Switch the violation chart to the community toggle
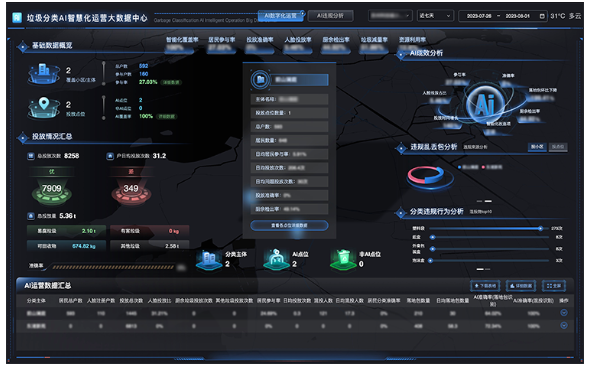This screenshot has width=590, height=369. [537, 147]
